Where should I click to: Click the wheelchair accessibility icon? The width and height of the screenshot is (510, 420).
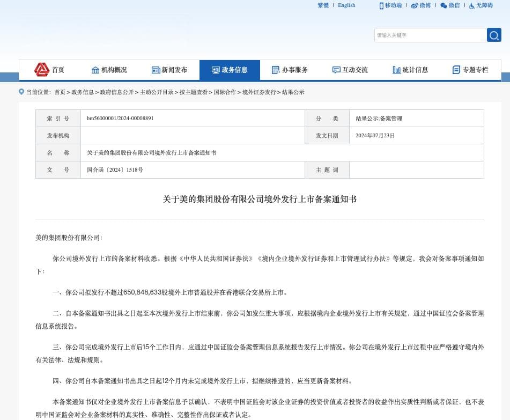click(472, 5)
